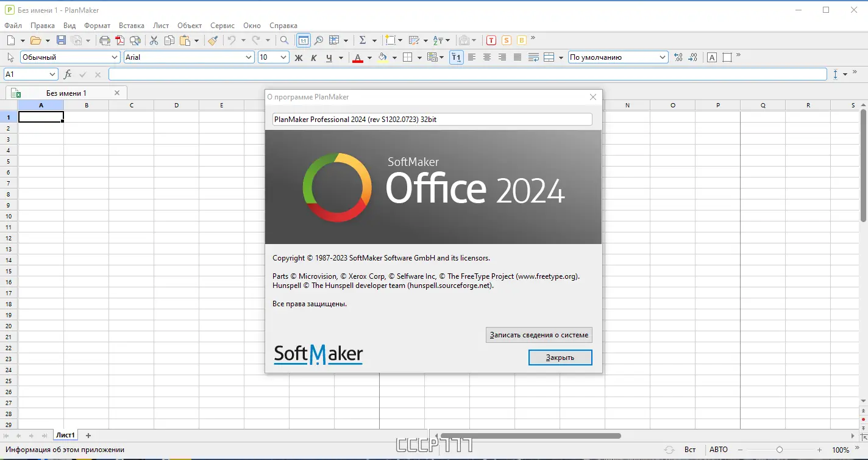Expand the open file dropdown arrow

click(x=47, y=41)
